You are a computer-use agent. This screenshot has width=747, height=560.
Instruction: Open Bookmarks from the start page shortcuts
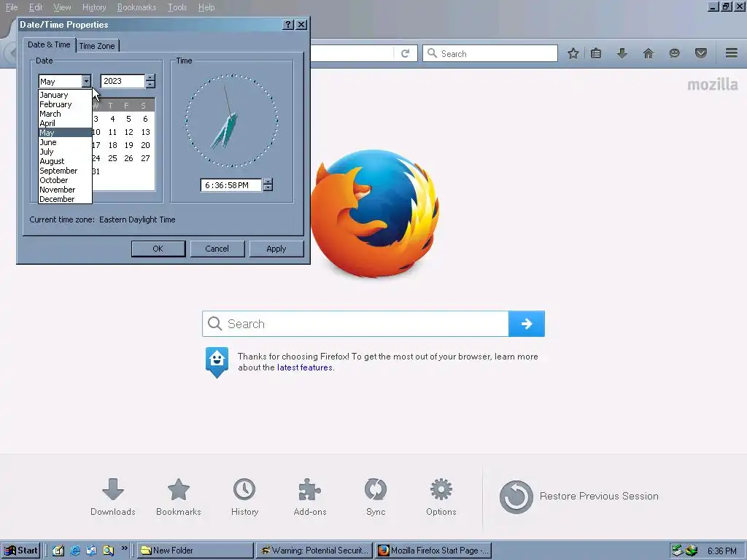179,497
